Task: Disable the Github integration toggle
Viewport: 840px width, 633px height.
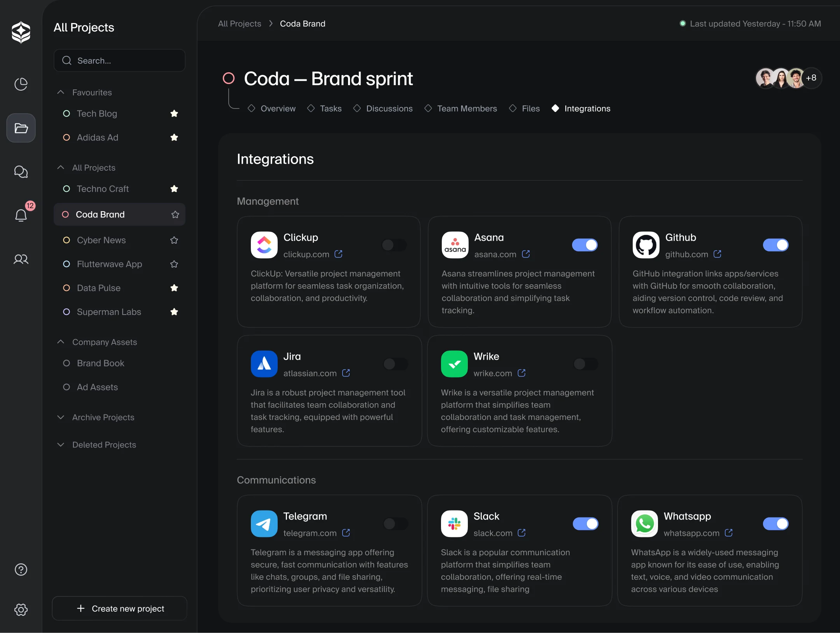Action: click(776, 245)
